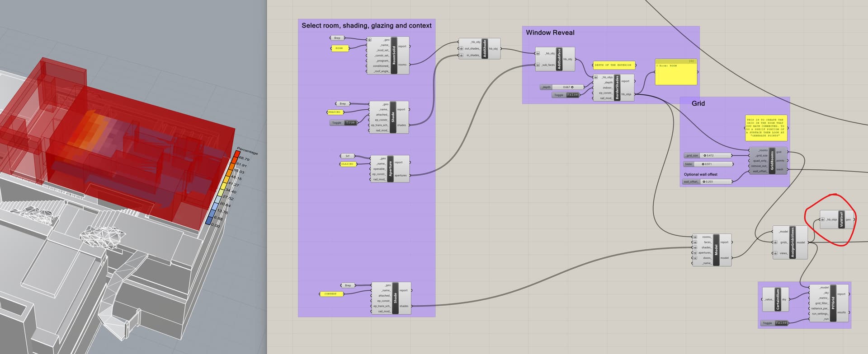
Task: Select the report panel showing Room: ROOM
Action: pyautogui.click(x=676, y=72)
